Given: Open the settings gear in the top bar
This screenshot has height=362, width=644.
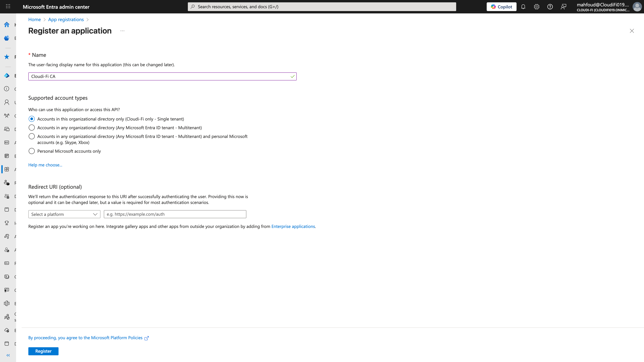Looking at the screenshot, I should (536, 7).
